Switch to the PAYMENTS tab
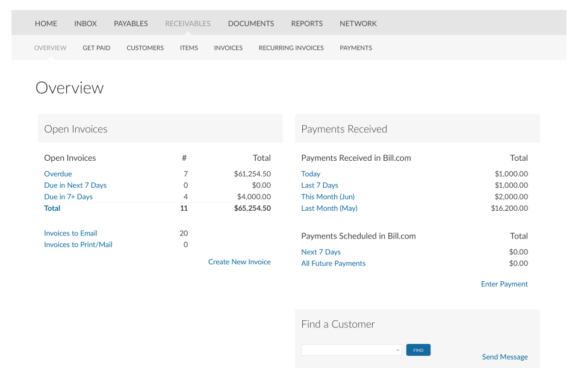 (356, 48)
